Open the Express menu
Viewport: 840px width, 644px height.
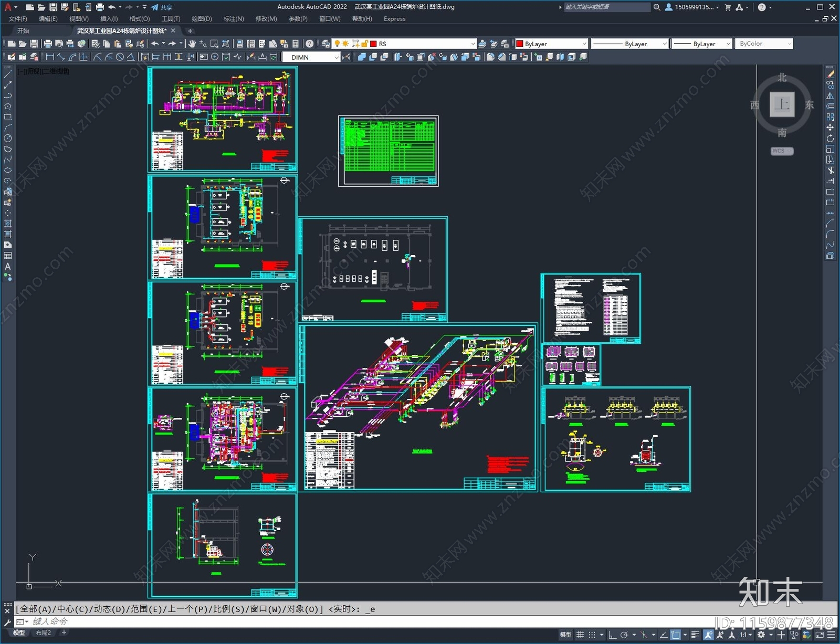(x=394, y=19)
